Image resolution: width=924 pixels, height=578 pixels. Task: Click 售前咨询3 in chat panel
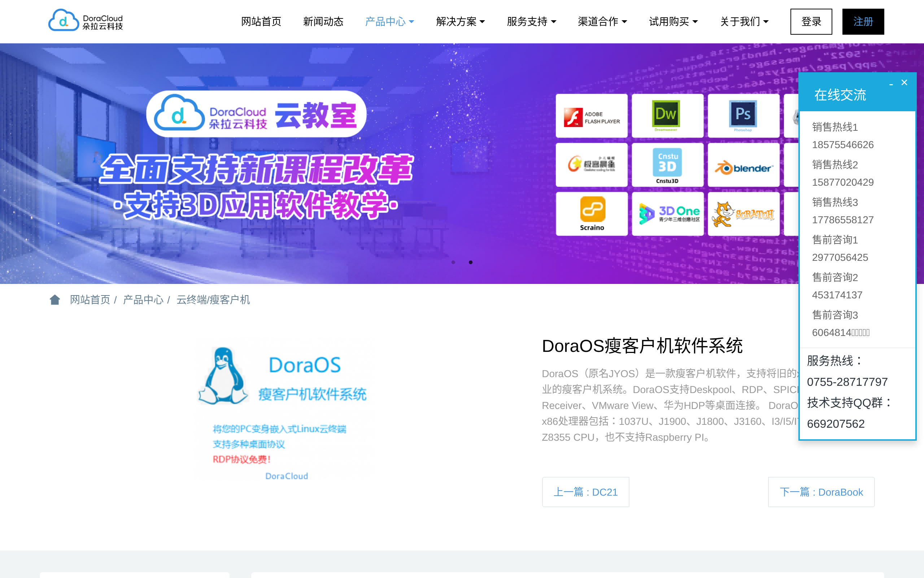[x=835, y=315]
